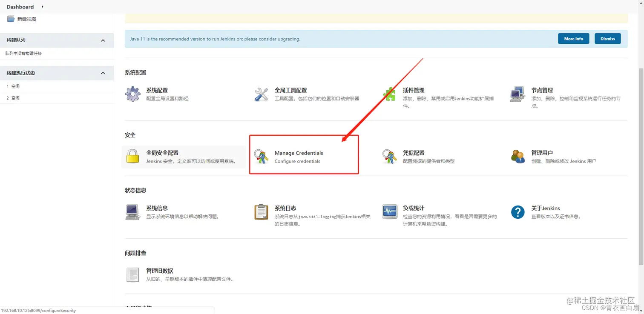Open the 全局工具配置 link title

click(x=290, y=90)
